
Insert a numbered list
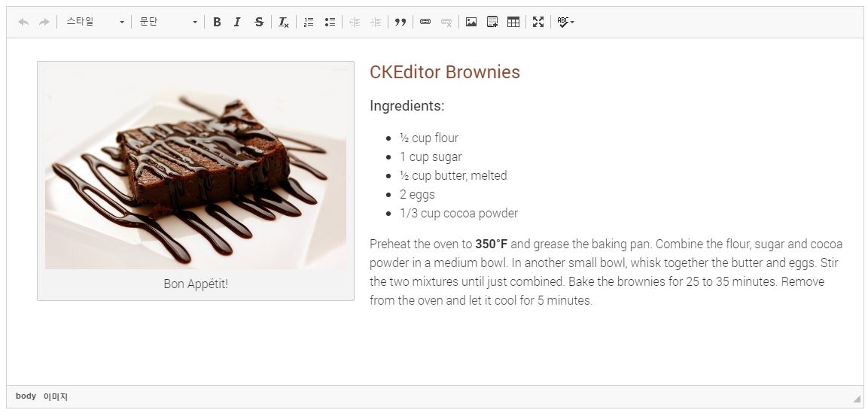(x=309, y=22)
